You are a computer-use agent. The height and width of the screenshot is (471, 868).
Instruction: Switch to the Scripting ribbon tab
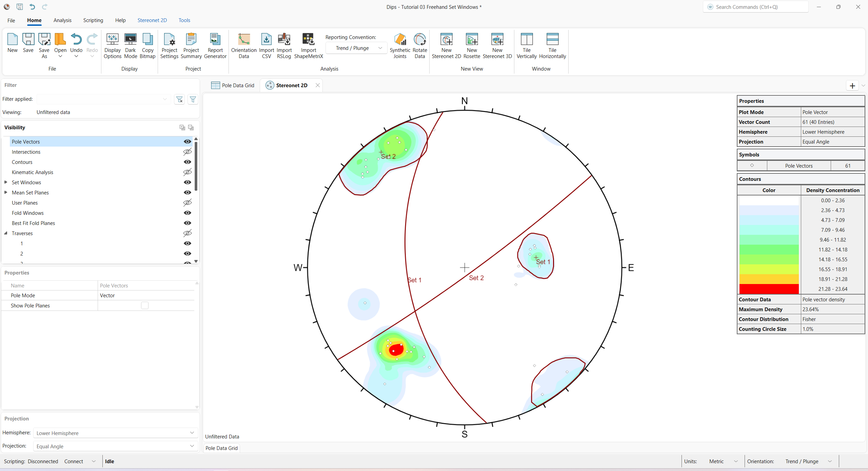click(x=93, y=20)
